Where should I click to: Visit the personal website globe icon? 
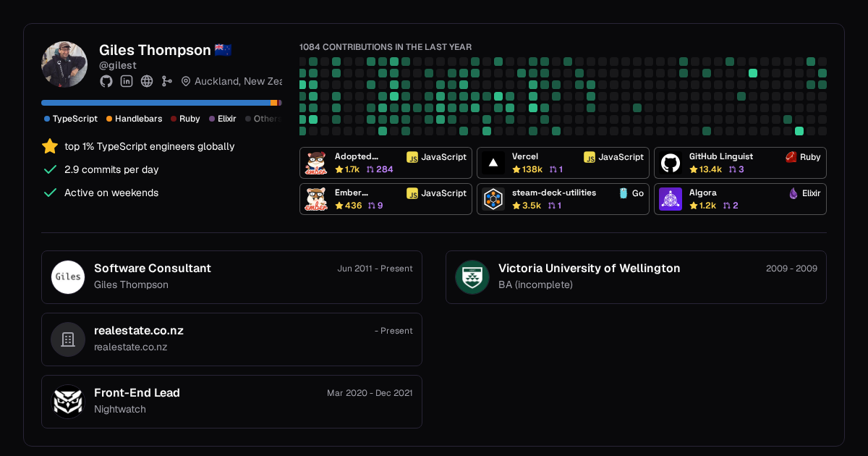click(147, 81)
